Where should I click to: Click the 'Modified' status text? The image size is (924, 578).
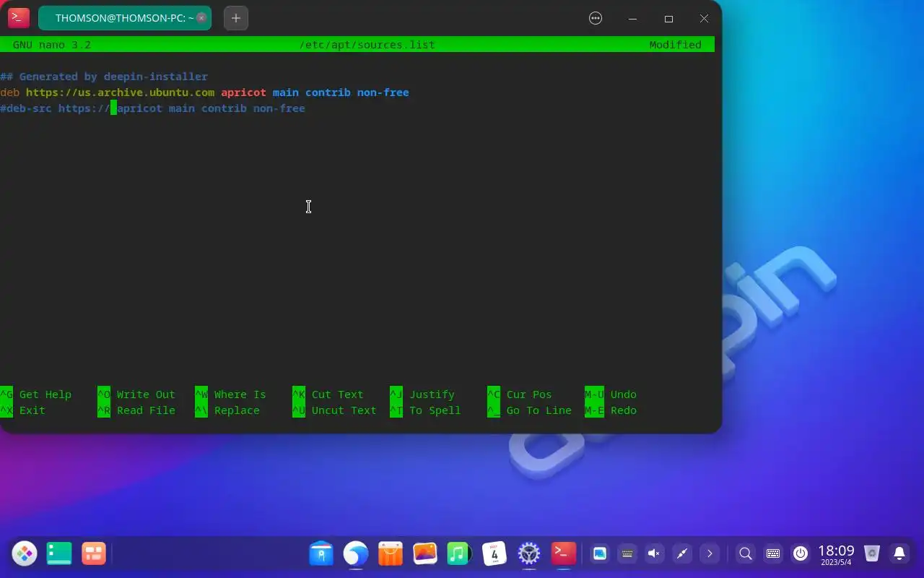pos(675,45)
